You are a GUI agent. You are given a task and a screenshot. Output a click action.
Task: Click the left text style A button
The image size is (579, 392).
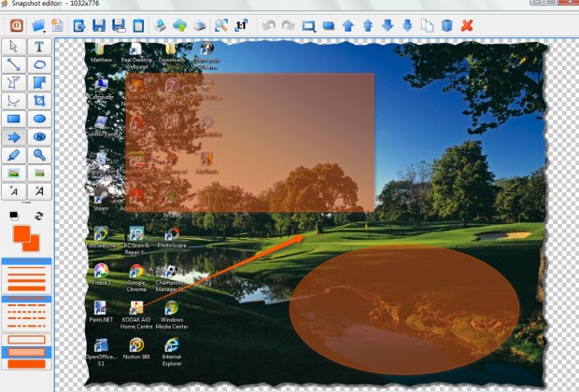click(14, 191)
